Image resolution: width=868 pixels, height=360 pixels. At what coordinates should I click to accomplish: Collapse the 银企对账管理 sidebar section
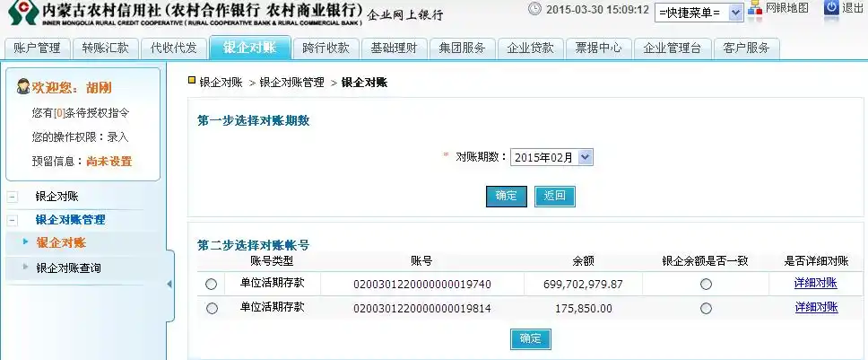pyautogui.click(x=13, y=221)
